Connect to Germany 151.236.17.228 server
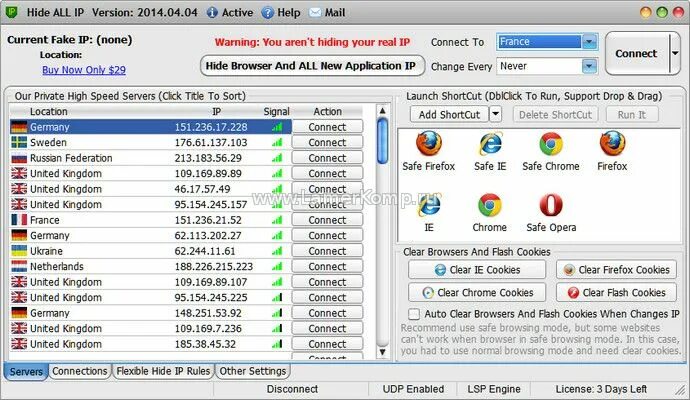This screenshot has width=690, height=400. click(327, 127)
